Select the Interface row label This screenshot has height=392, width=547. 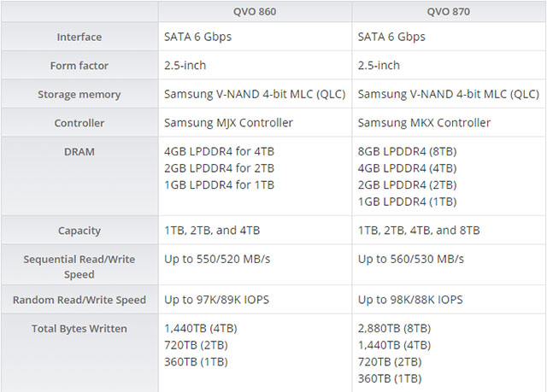pos(79,38)
